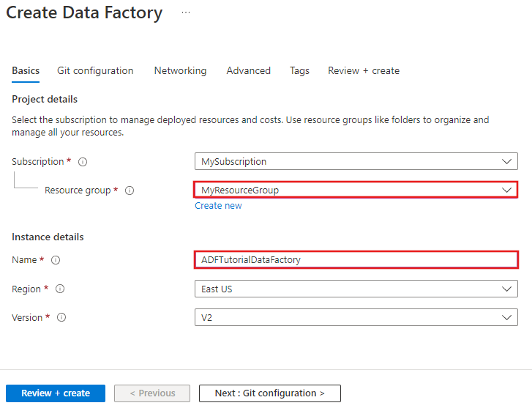Expand the Region dropdown showing East US
Image resolution: width=532 pixels, height=411 pixels.
(x=356, y=289)
